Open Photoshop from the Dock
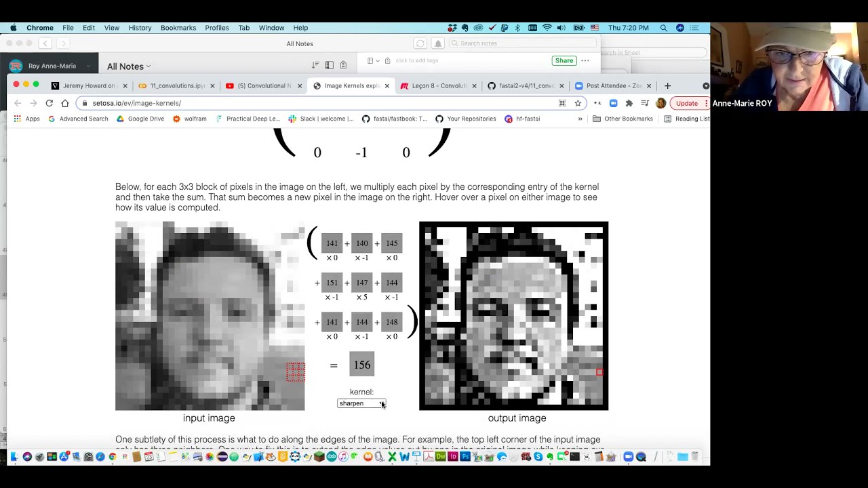The height and width of the screenshot is (488, 868). [465, 457]
